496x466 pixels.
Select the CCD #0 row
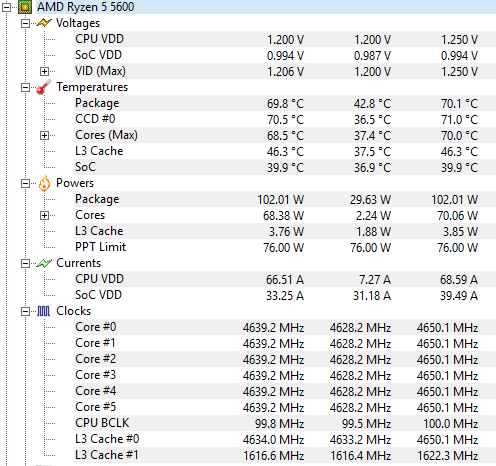pyautogui.click(x=285, y=119)
